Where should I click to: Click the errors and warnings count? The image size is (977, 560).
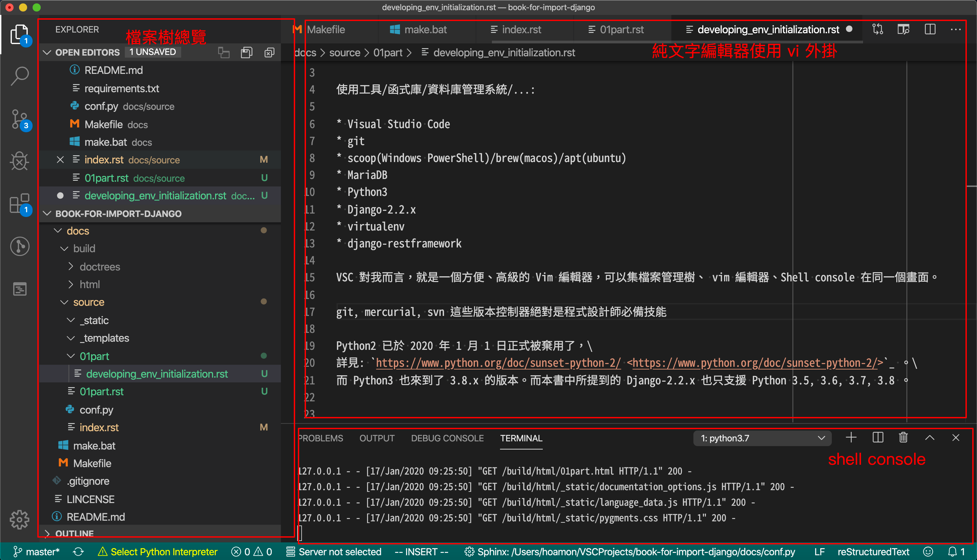pos(252,552)
